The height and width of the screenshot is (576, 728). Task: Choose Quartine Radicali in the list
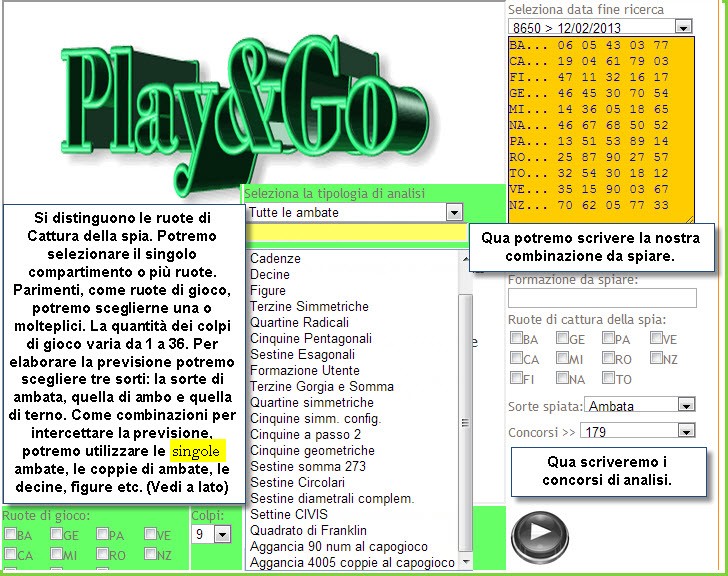tap(299, 322)
